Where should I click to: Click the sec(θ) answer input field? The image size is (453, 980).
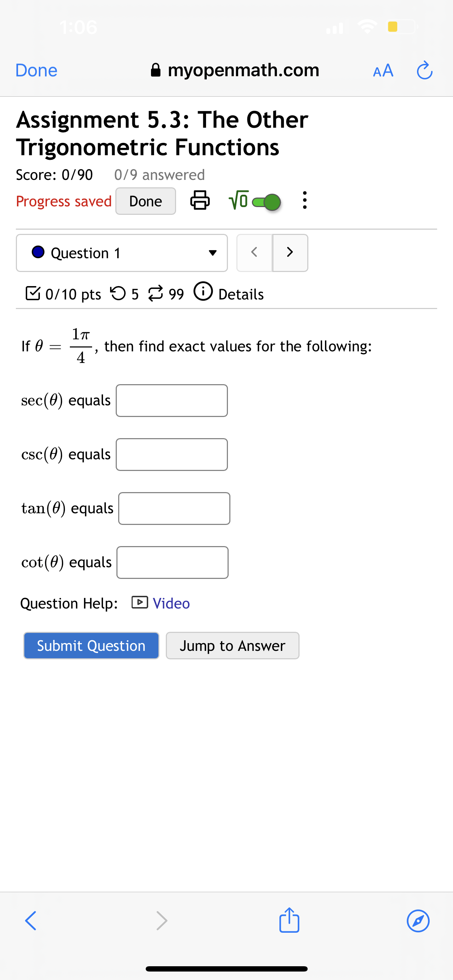tap(171, 400)
